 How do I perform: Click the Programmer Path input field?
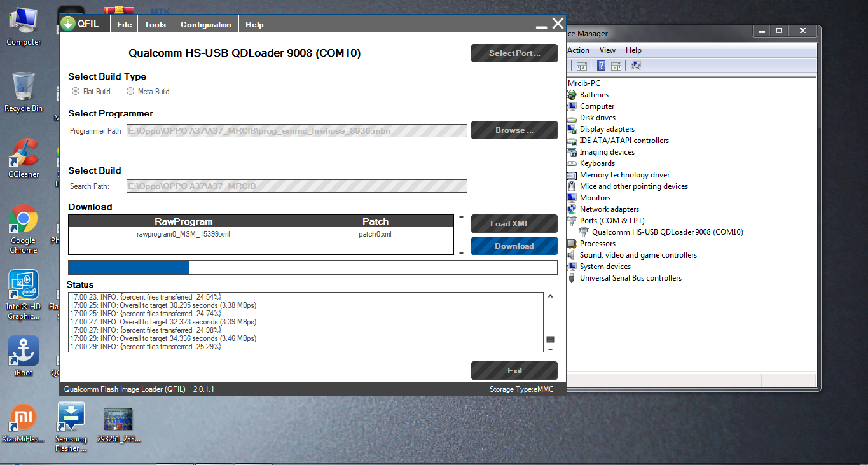tap(297, 130)
